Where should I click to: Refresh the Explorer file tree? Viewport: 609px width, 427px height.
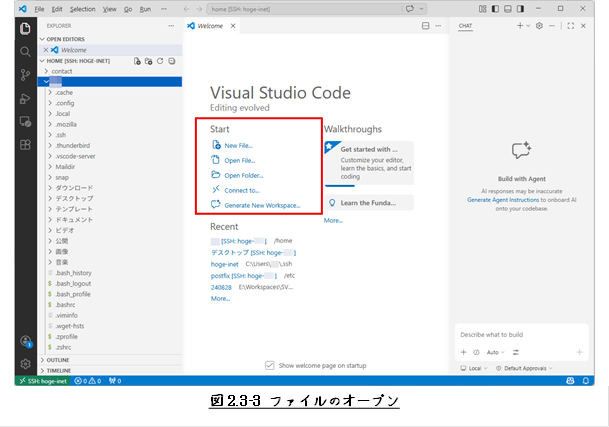(158, 61)
